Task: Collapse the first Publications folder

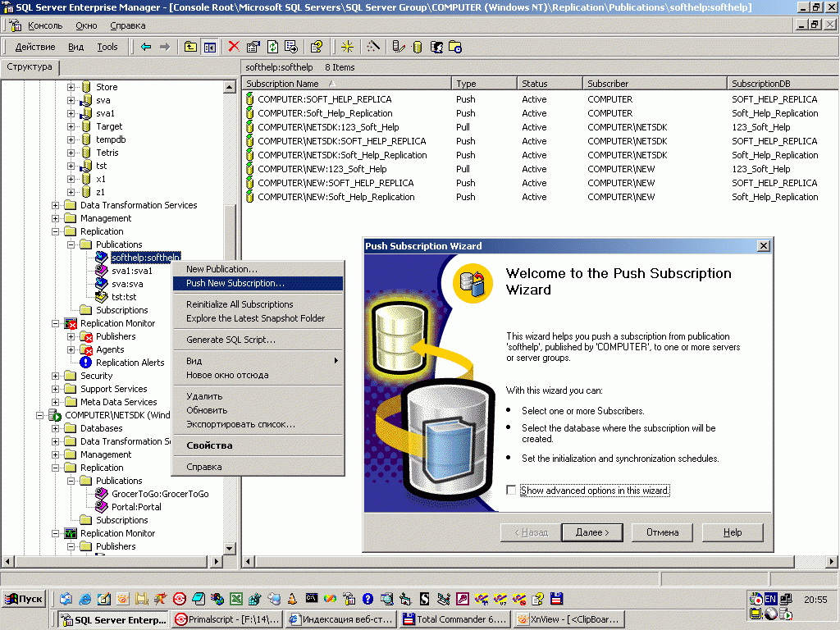Action: 71,244
